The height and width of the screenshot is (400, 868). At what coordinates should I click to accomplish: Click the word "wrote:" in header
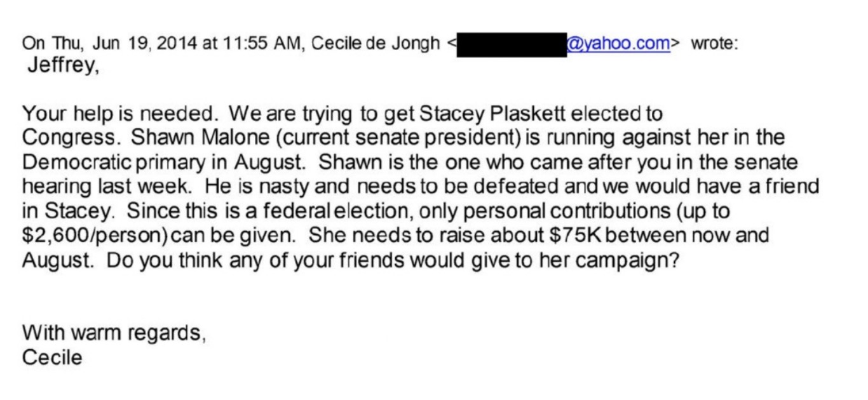(714, 44)
